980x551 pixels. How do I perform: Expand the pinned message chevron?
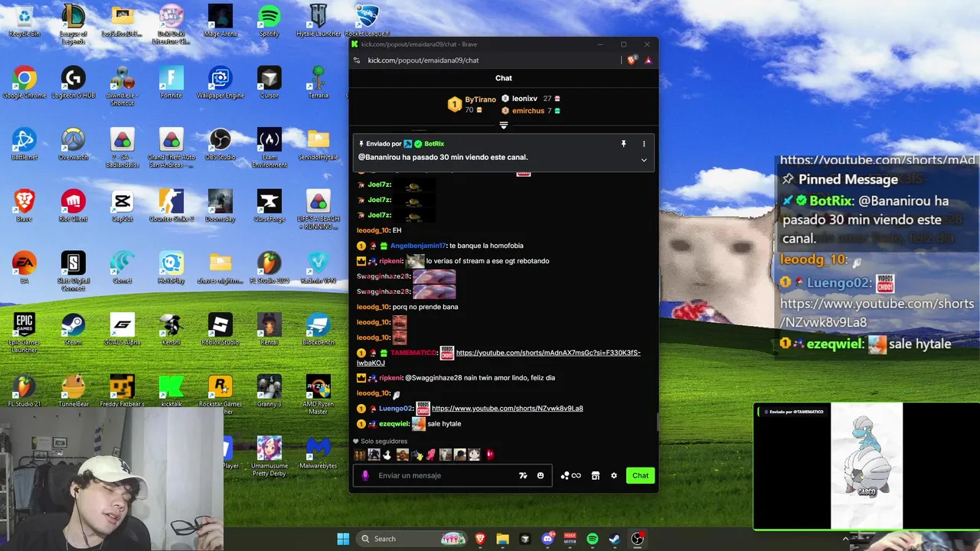pyautogui.click(x=644, y=160)
